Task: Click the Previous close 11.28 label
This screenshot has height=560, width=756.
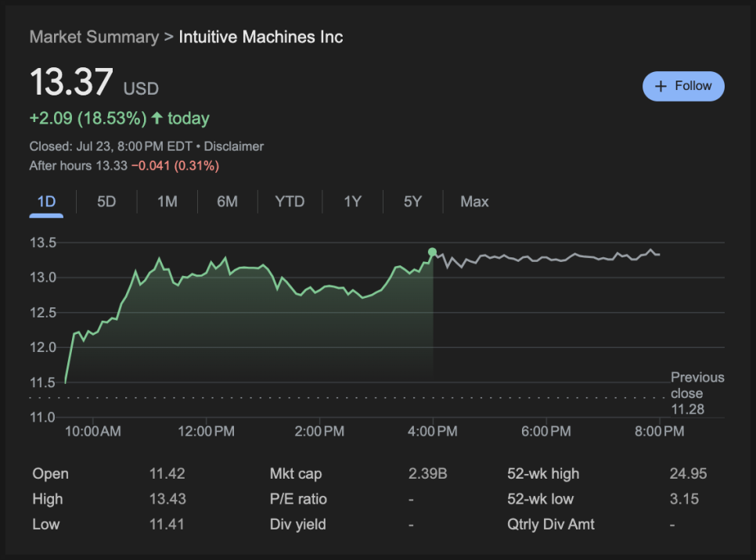Action: tap(697, 393)
